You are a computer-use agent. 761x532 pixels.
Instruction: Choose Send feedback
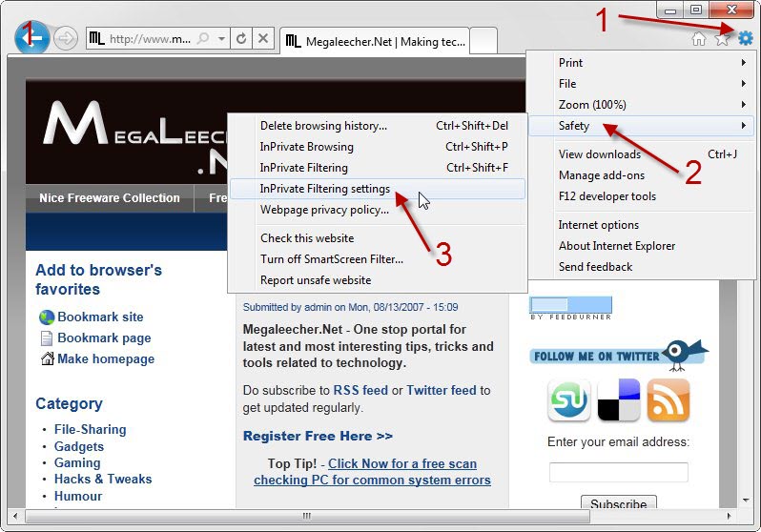pos(641,267)
